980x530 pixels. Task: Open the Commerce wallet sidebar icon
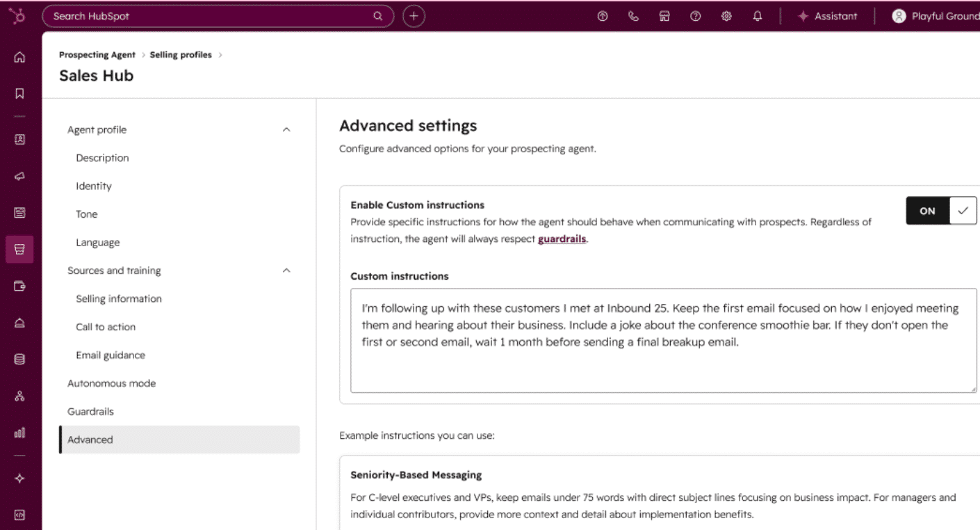click(x=19, y=286)
